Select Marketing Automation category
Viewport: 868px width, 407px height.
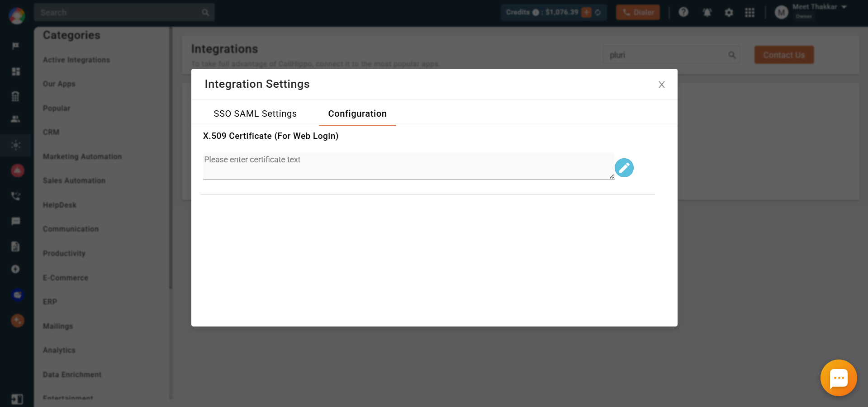82,156
